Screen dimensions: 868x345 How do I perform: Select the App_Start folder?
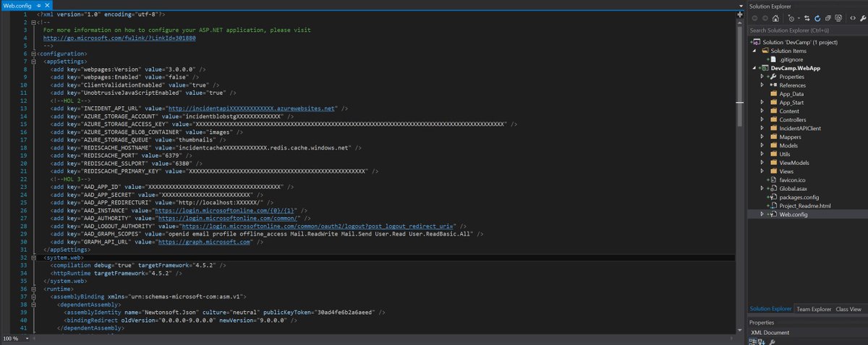(x=792, y=103)
